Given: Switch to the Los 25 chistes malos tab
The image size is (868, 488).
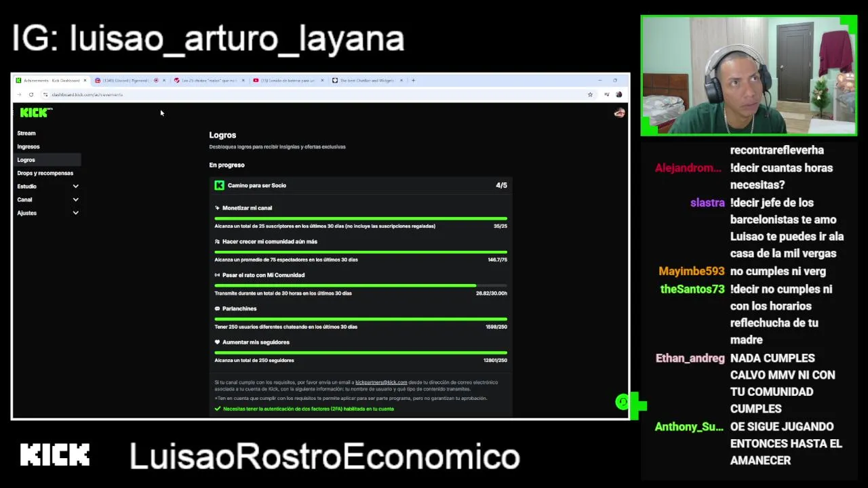Looking at the screenshot, I should [x=209, y=80].
